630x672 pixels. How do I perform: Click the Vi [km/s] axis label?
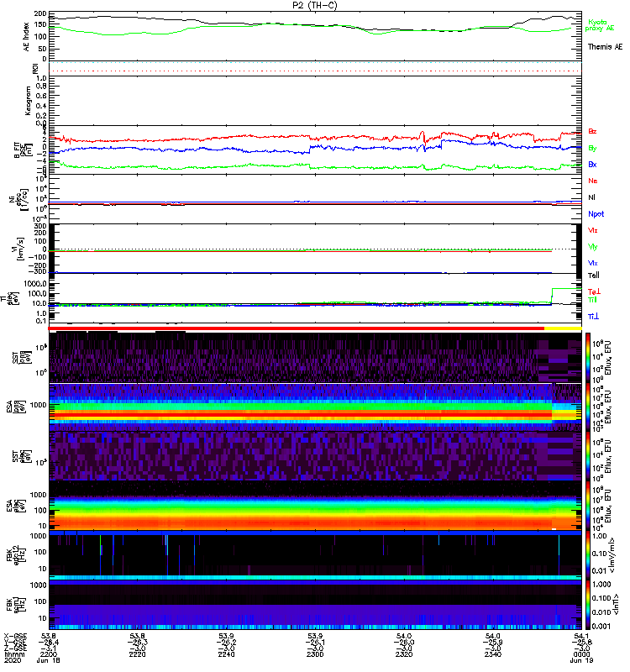[x=20, y=249]
